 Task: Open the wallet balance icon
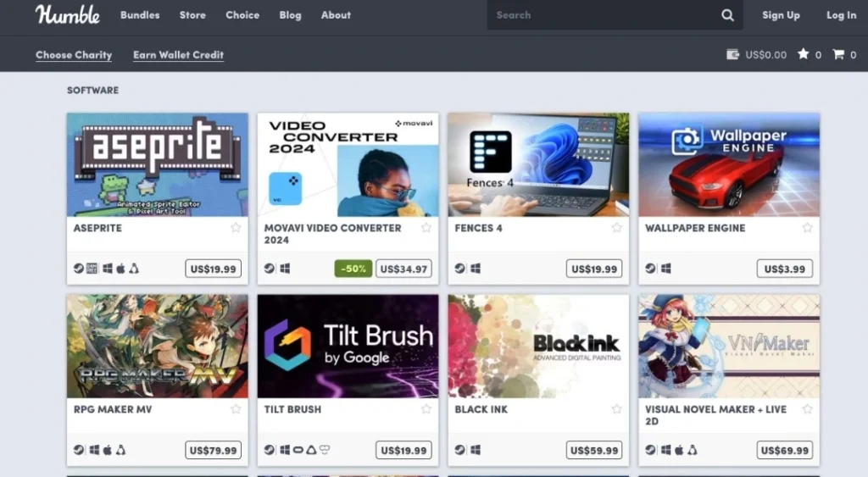[732, 54]
